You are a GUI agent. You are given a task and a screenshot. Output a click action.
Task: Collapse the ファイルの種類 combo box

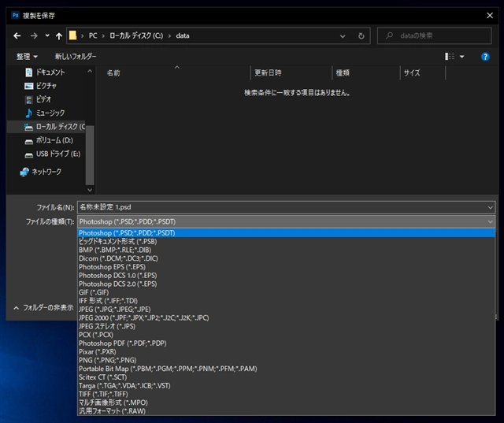[287, 221]
